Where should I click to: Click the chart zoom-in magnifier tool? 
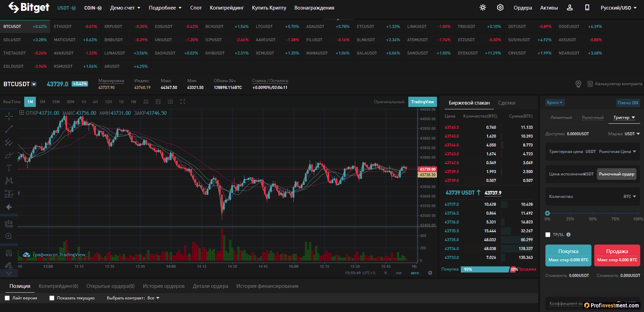[9, 236]
